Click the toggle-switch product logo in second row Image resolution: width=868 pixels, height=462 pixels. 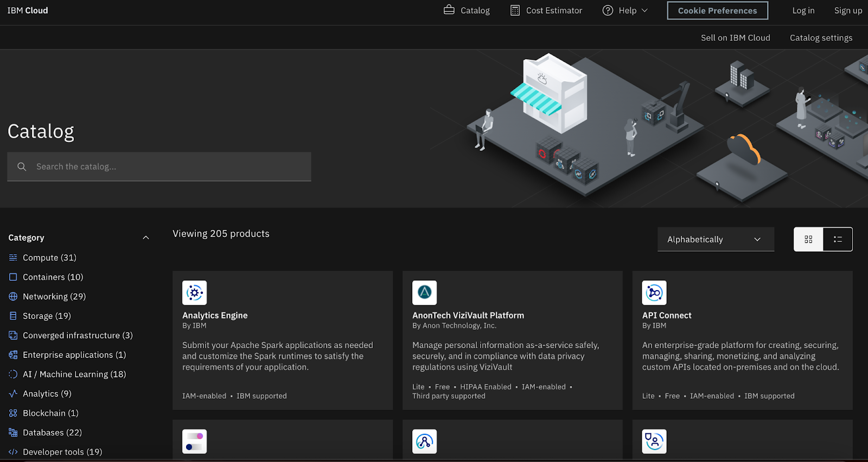pyautogui.click(x=194, y=441)
